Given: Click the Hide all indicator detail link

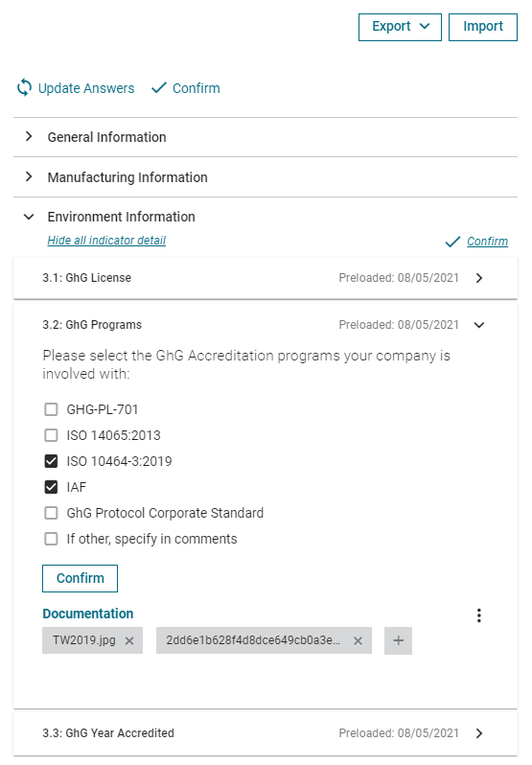Looking at the screenshot, I should point(106,241).
